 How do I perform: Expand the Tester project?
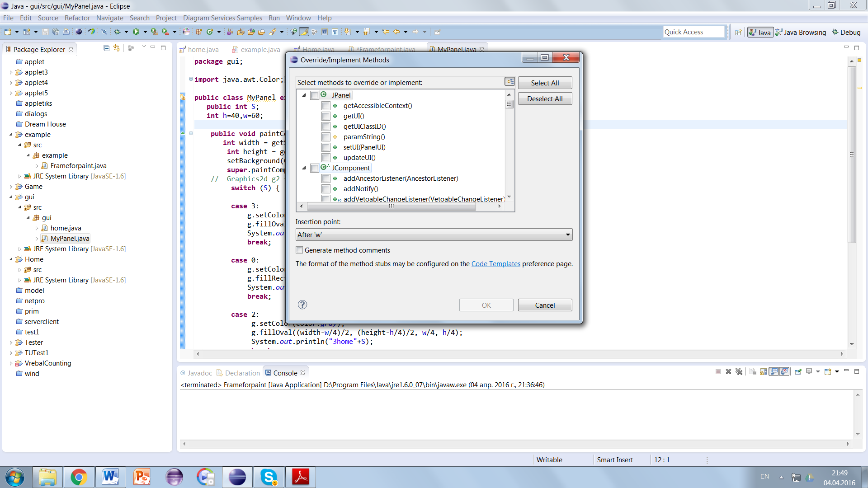pos(11,343)
